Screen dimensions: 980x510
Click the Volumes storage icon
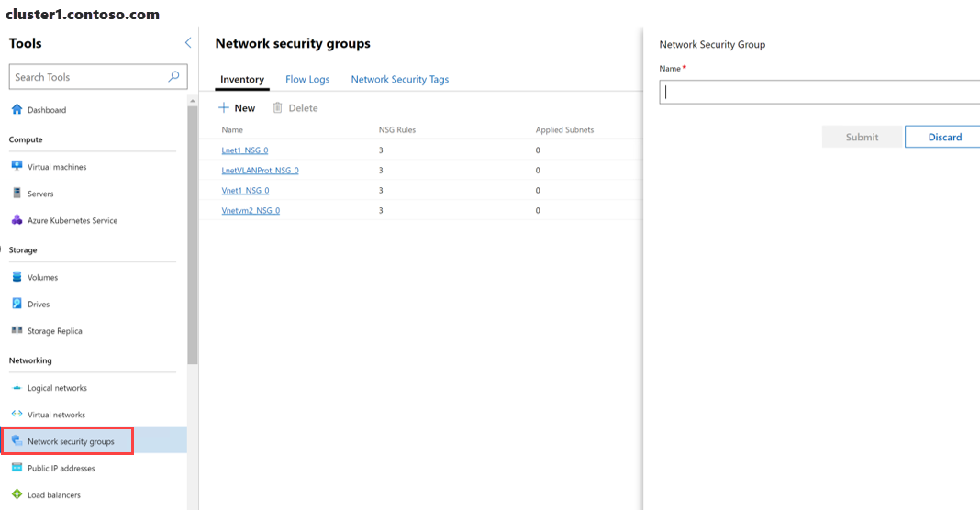(17, 277)
